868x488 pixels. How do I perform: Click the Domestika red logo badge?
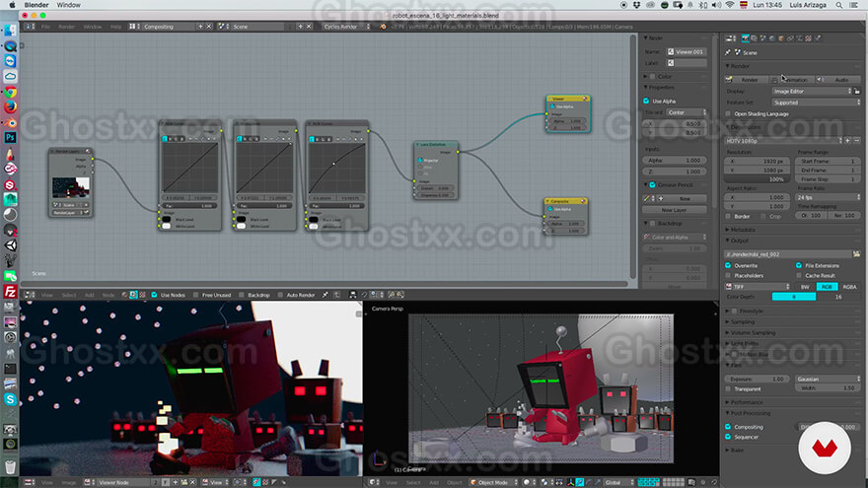825,448
